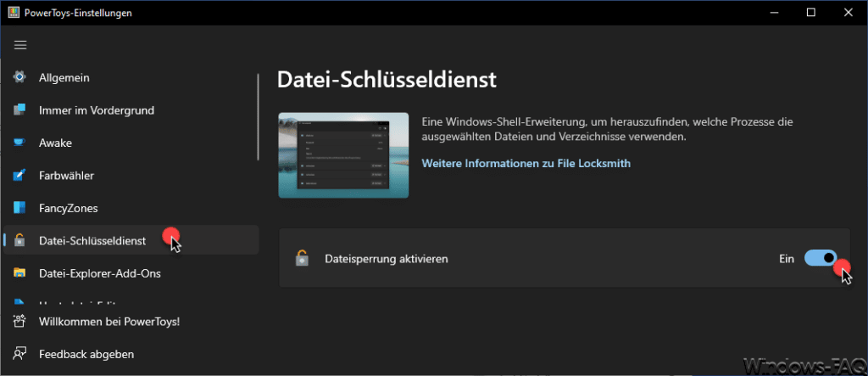Click the sidebar vertical scrollbar
The width and height of the screenshot is (868, 376).
258,118
